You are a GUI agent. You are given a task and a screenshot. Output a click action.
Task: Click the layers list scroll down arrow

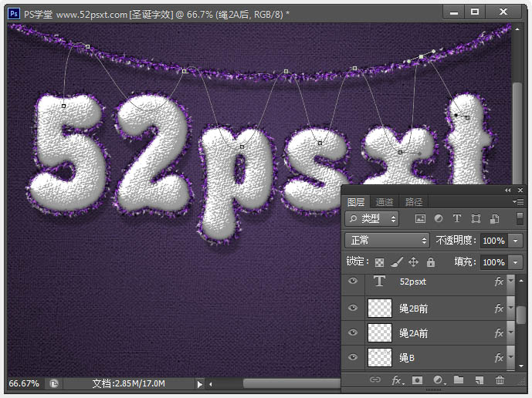521,366
